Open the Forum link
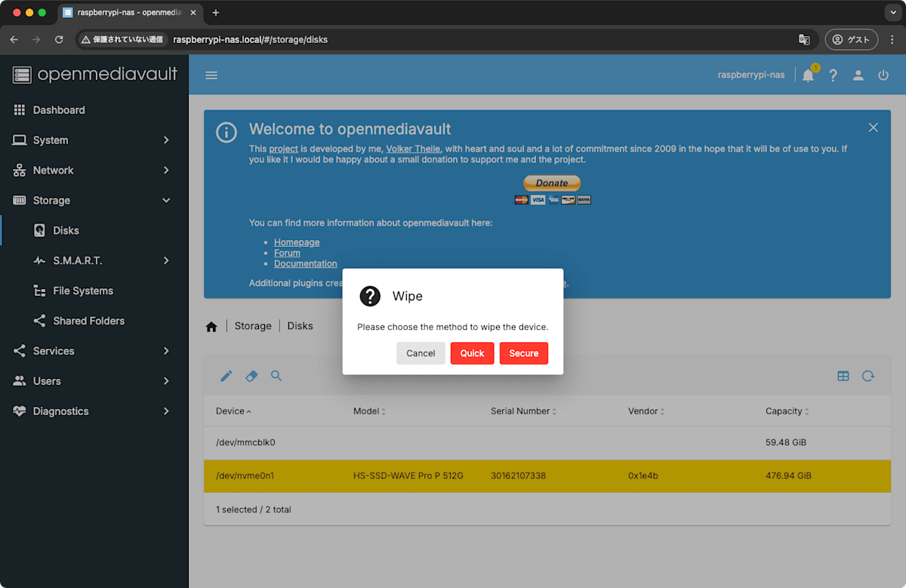 click(287, 253)
